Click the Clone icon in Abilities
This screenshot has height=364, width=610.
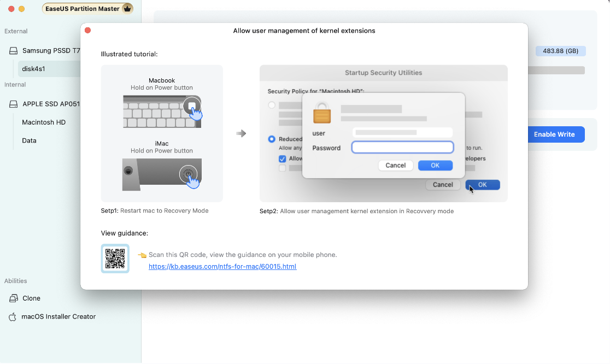pos(13,298)
